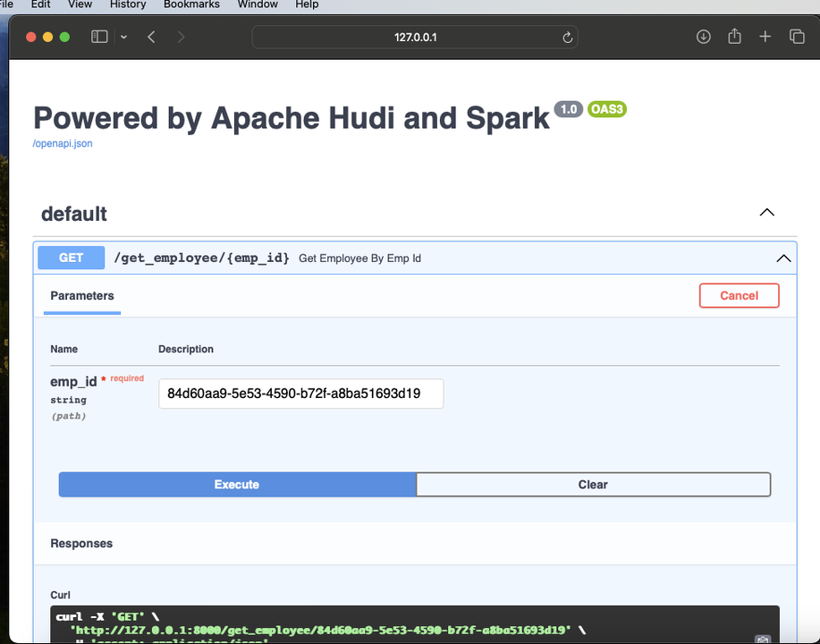Image resolution: width=820 pixels, height=644 pixels.
Task: Click the 'Name' column header
Action: pos(63,349)
